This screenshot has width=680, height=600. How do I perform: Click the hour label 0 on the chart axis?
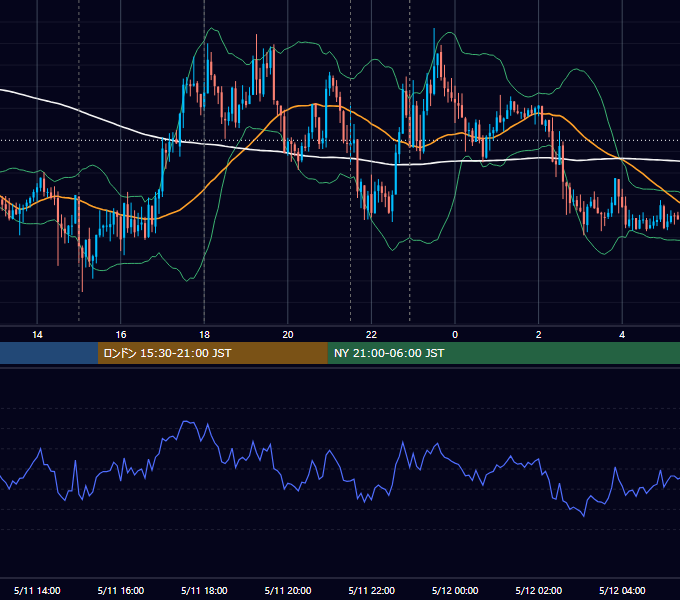pyautogui.click(x=455, y=335)
